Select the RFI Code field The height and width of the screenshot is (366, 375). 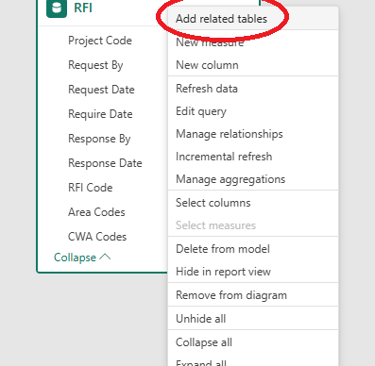(90, 188)
